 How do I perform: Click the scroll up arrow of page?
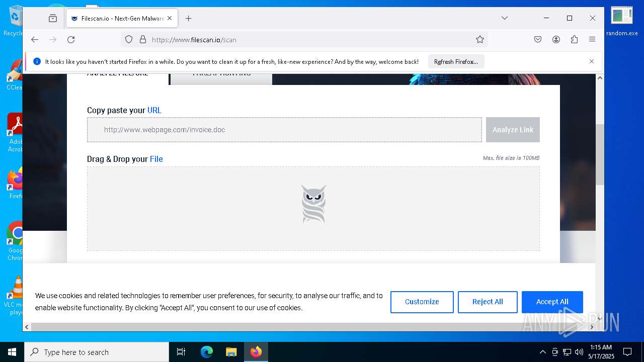(600, 78)
